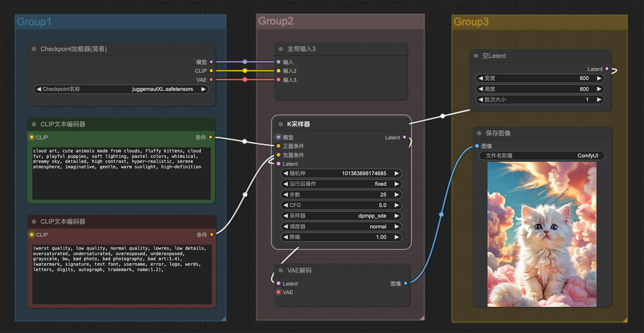Click the 模型 input port on K采样器
This screenshot has width=644, height=333.
(279, 137)
